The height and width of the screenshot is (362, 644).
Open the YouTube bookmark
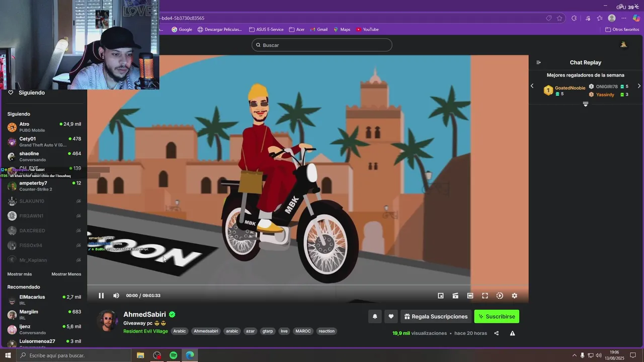(367, 29)
